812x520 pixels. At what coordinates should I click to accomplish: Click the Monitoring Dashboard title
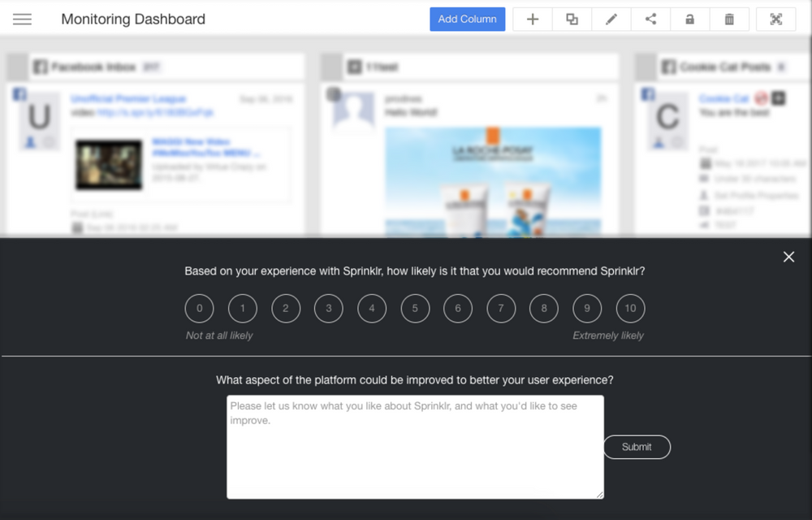133,19
